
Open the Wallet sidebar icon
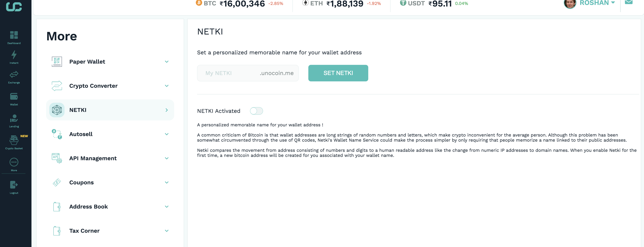point(14,96)
